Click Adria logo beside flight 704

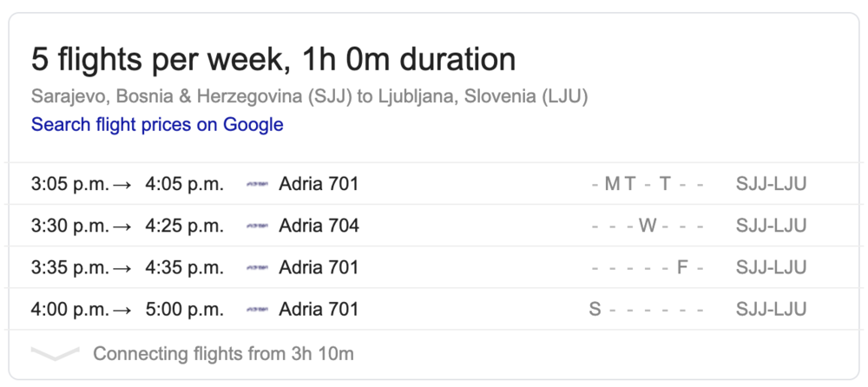(257, 226)
